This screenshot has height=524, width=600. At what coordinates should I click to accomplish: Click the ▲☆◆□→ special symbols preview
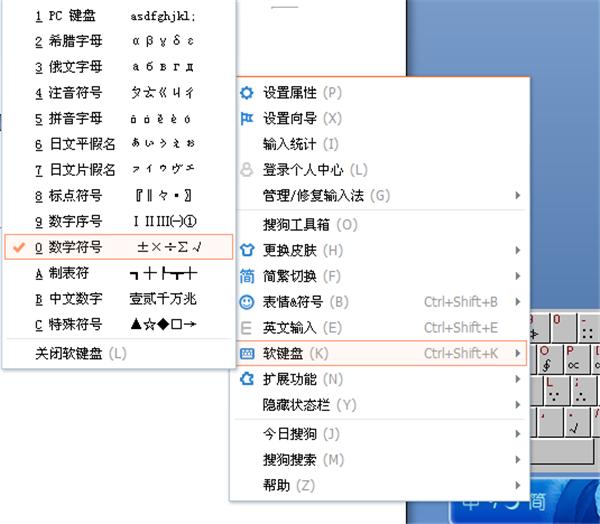click(x=163, y=325)
